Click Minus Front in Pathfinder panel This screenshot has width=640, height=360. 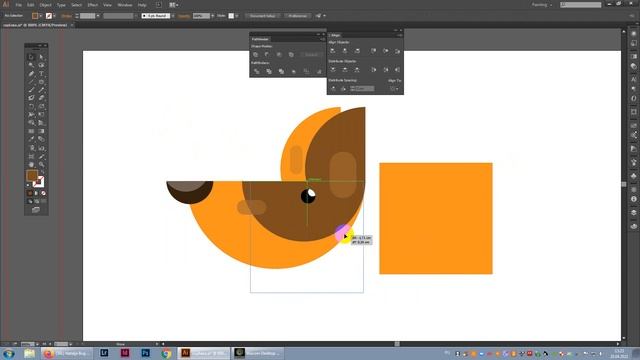click(267, 55)
